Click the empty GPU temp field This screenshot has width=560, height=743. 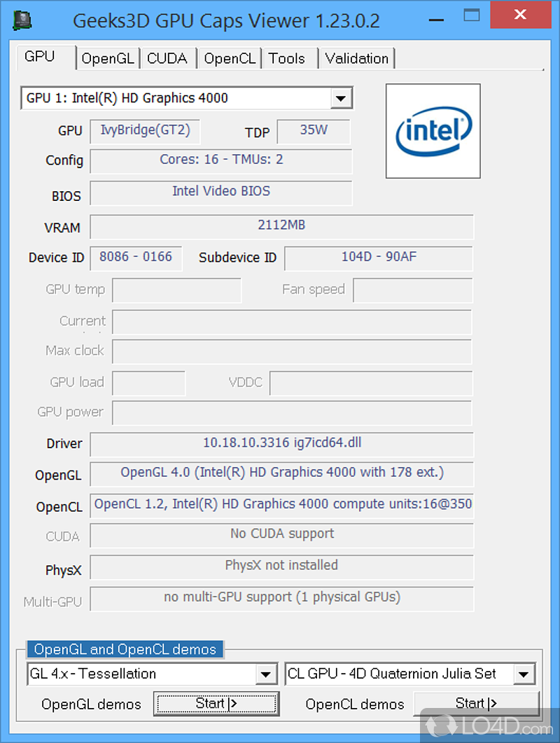click(x=176, y=290)
